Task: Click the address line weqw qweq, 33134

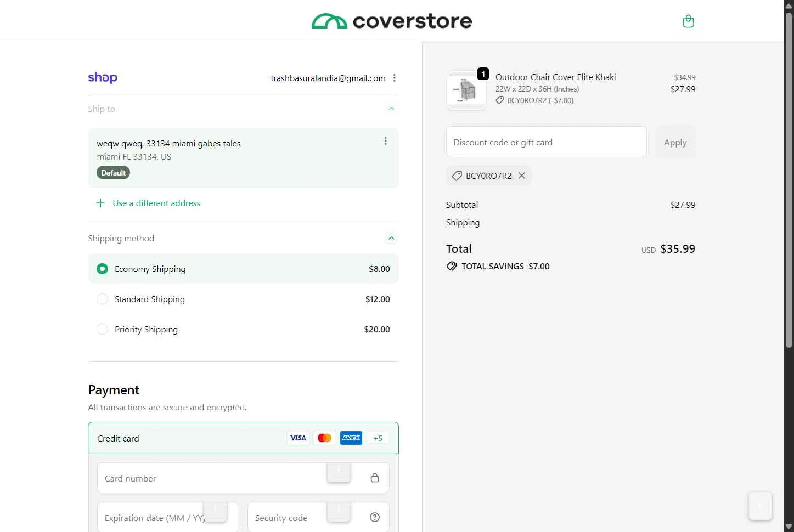Action: coord(168,143)
